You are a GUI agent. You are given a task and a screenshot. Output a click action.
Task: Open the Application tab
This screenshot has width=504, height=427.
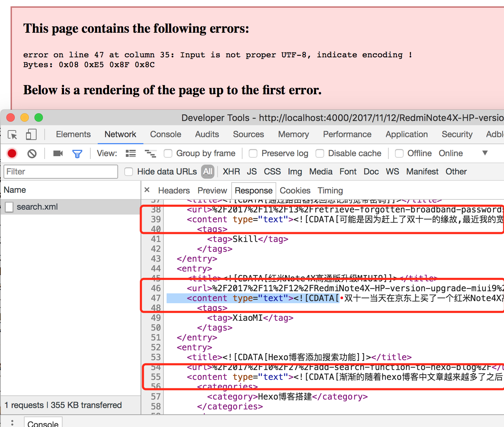407,134
